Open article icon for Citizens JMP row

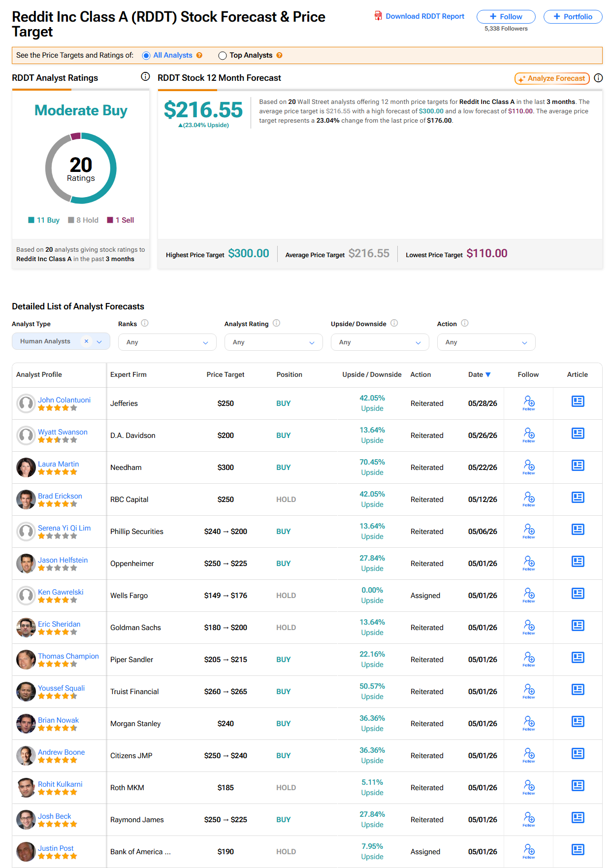(x=578, y=754)
